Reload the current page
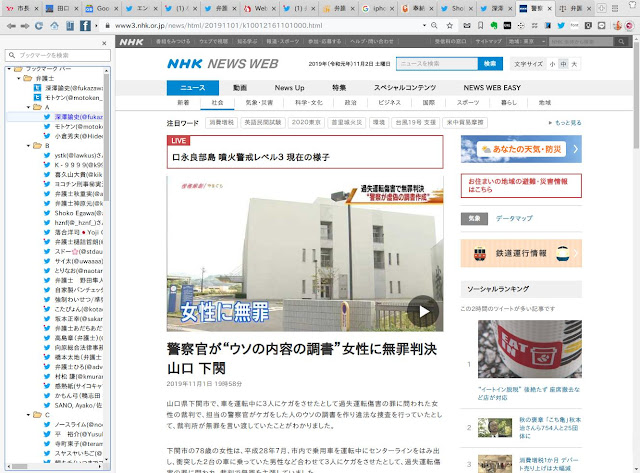 39,26
